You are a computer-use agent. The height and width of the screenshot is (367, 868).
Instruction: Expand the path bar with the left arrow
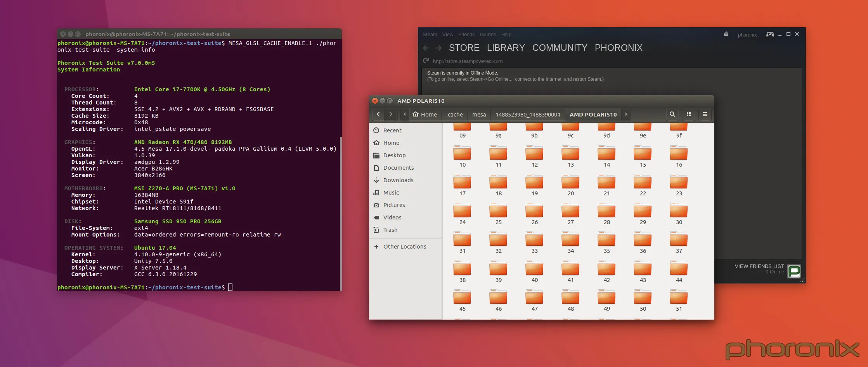pos(405,114)
